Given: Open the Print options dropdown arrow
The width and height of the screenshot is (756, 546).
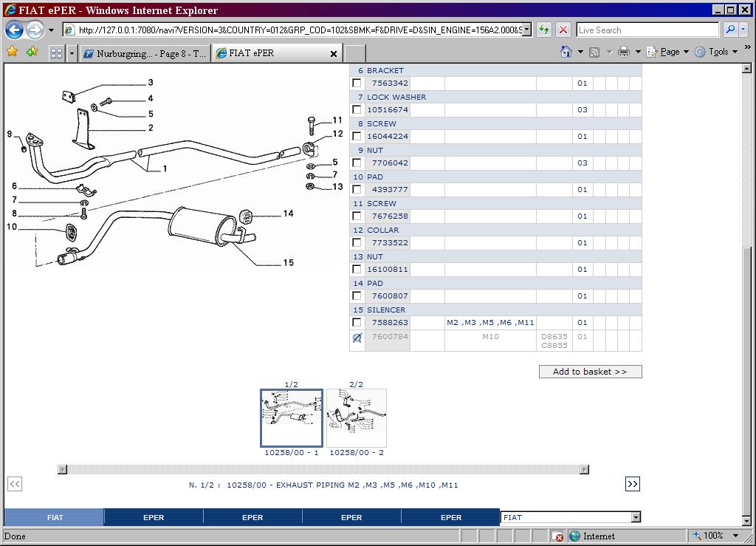Looking at the screenshot, I should (638, 52).
